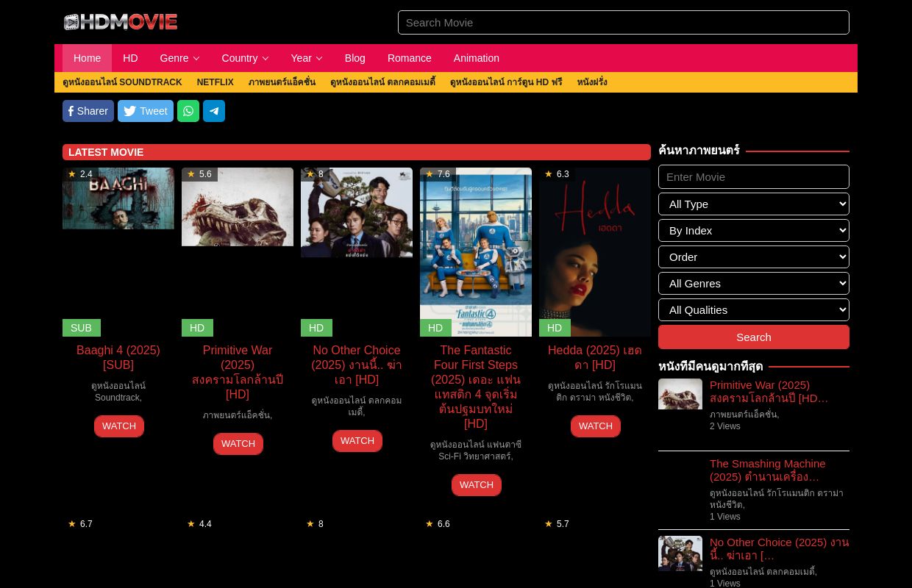The image size is (912, 588).
Task: Open the All Genres selector
Action: (x=754, y=283)
